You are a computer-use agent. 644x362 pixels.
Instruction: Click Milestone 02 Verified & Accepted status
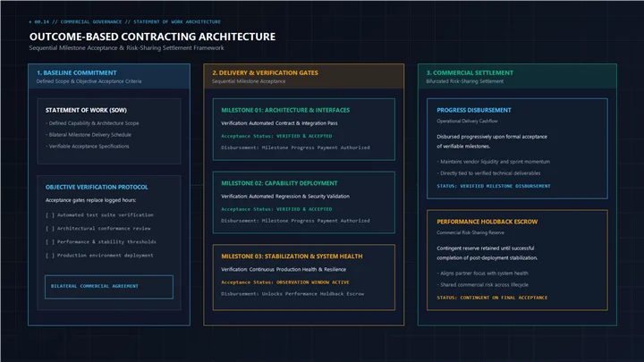click(276, 209)
